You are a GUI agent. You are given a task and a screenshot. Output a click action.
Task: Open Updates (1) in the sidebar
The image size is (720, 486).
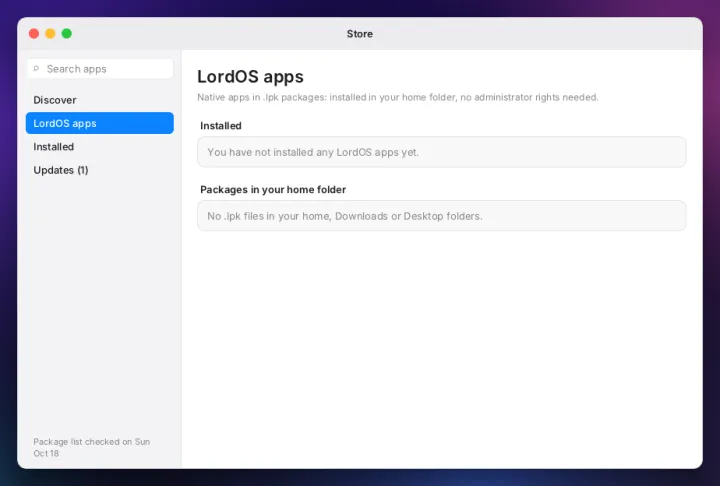[x=100, y=170]
